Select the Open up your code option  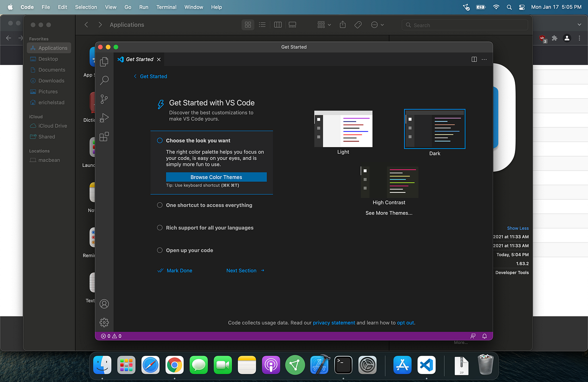(x=189, y=250)
